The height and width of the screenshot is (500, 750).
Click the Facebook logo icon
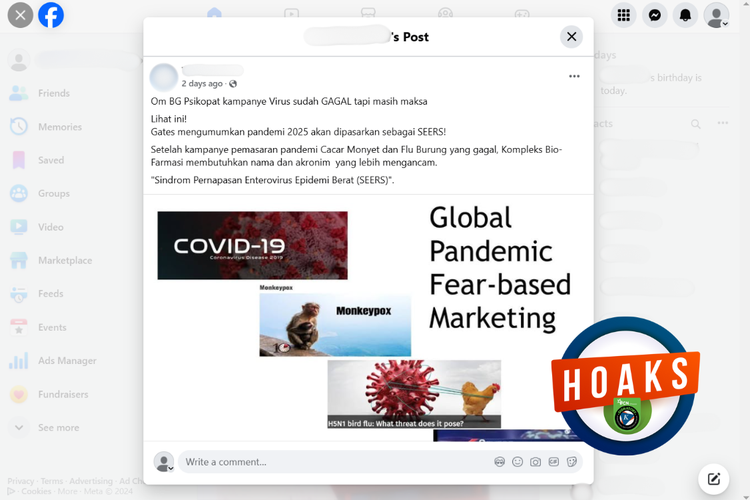[51, 15]
